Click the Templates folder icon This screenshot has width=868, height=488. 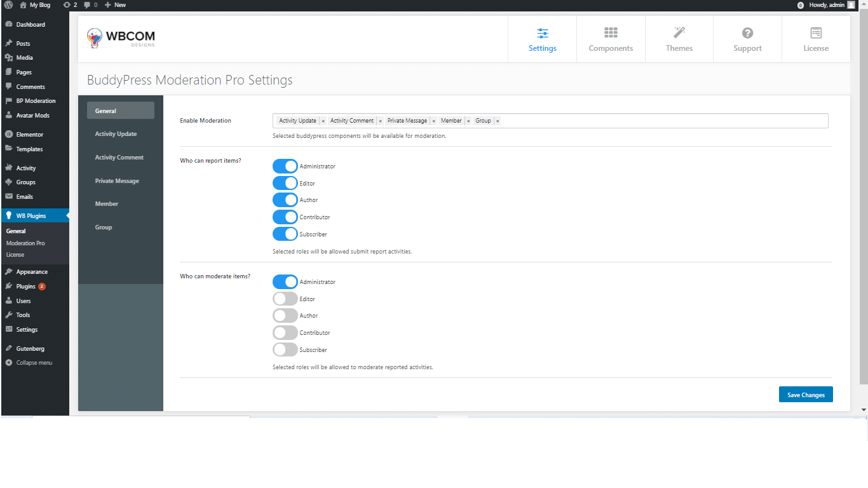[9, 149]
